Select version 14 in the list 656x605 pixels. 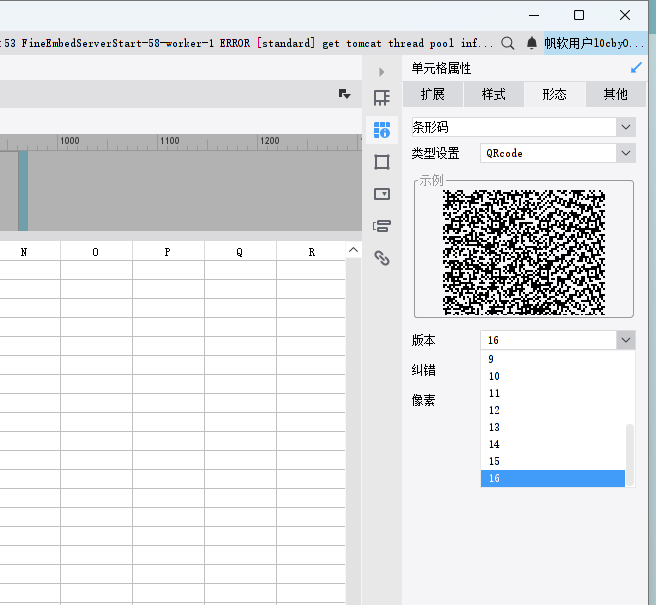(x=553, y=444)
